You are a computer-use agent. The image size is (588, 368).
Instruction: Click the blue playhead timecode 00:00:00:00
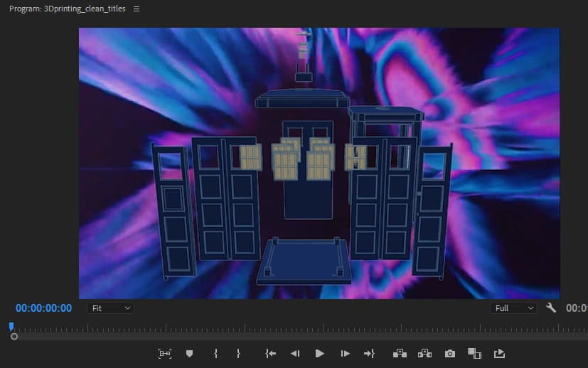(x=43, y=308)
